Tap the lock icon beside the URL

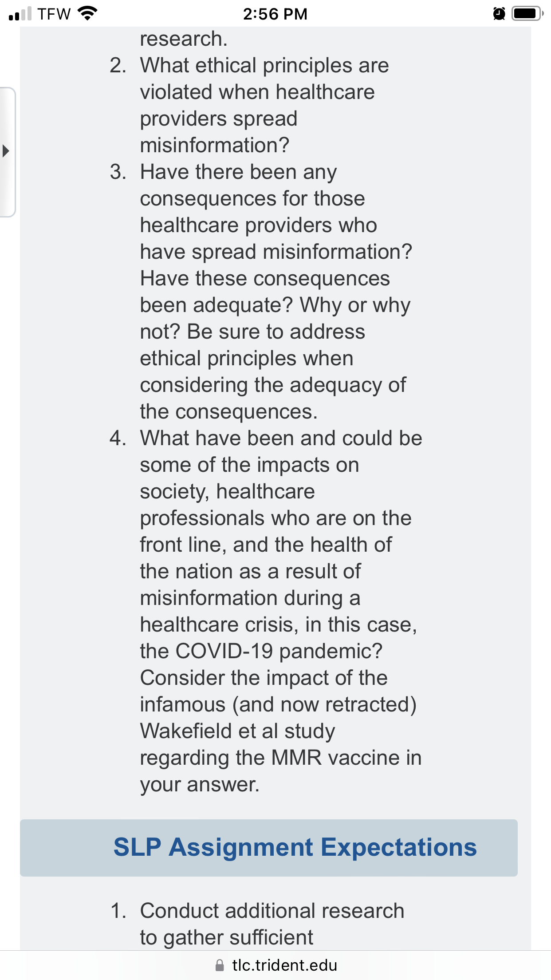tap(220, 965)
